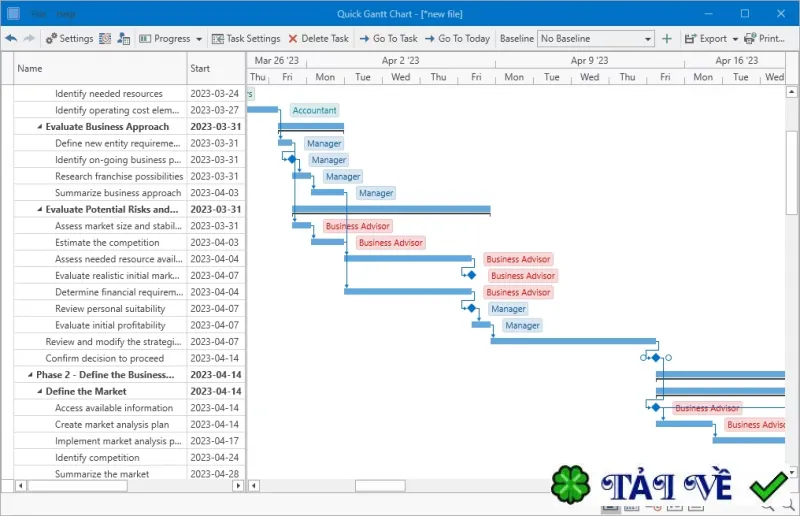This screenshot has width=800, height=516.
Task: Click milestone diamond for Evaluate realistic initial market
Action: point(471,275)
